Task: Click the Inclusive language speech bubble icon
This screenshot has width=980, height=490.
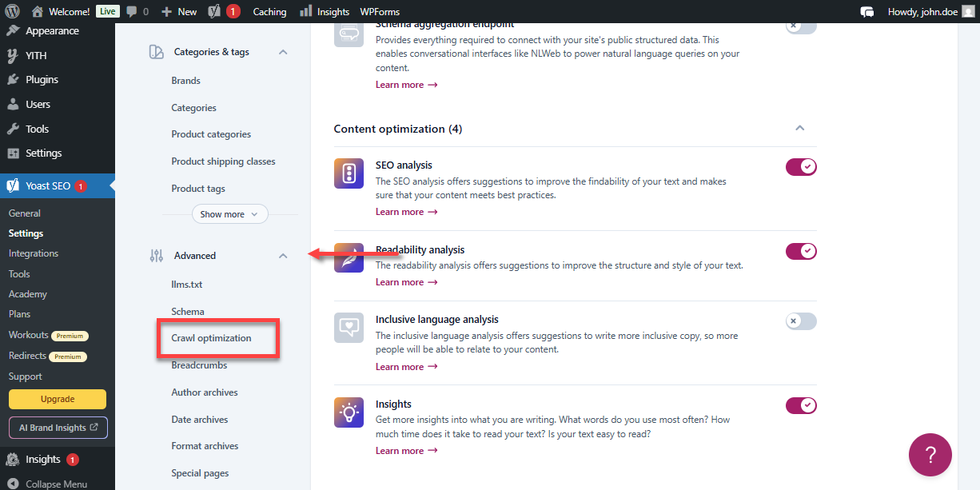Action: click(x=349, y=327)
